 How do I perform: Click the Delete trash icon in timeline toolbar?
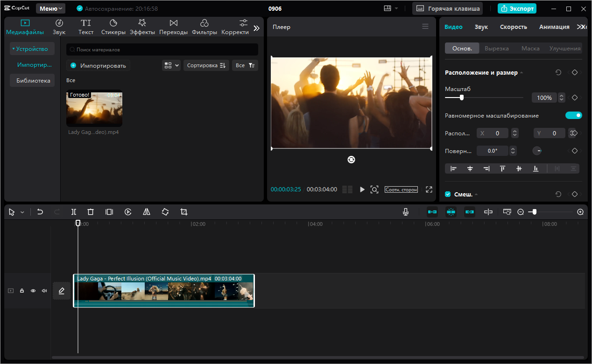point(91,212)
